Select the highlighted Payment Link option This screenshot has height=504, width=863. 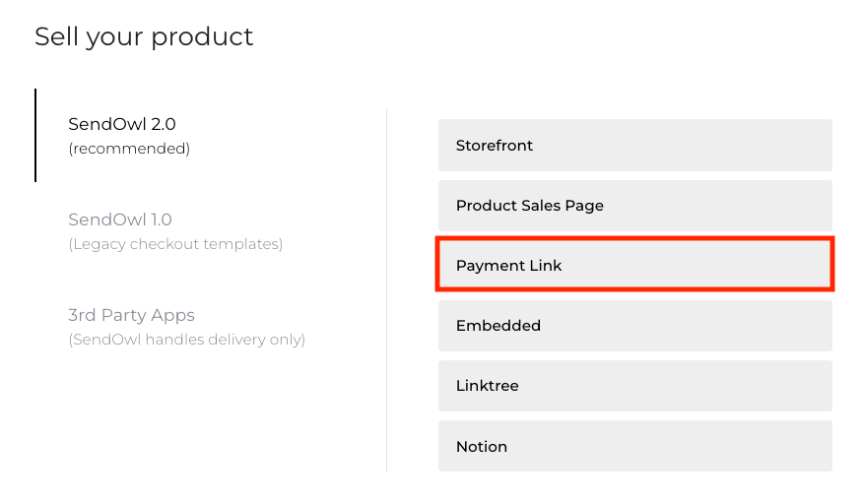coord(634,266)
